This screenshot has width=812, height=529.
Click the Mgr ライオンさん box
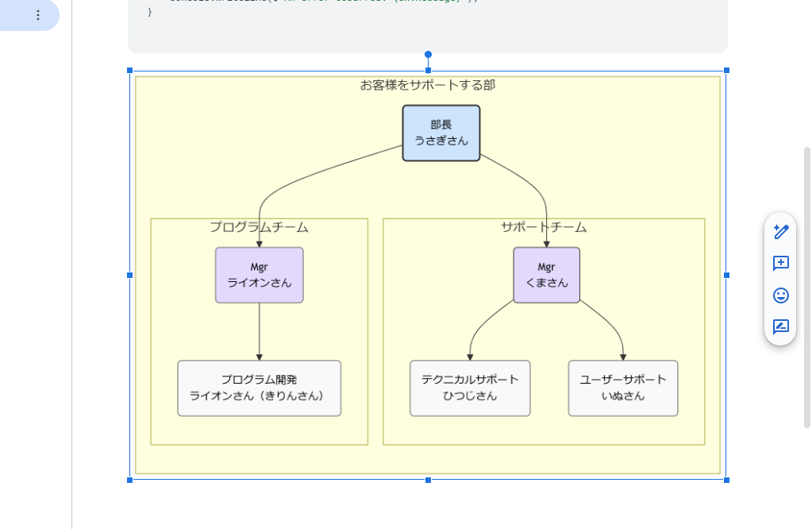[260, 275]
